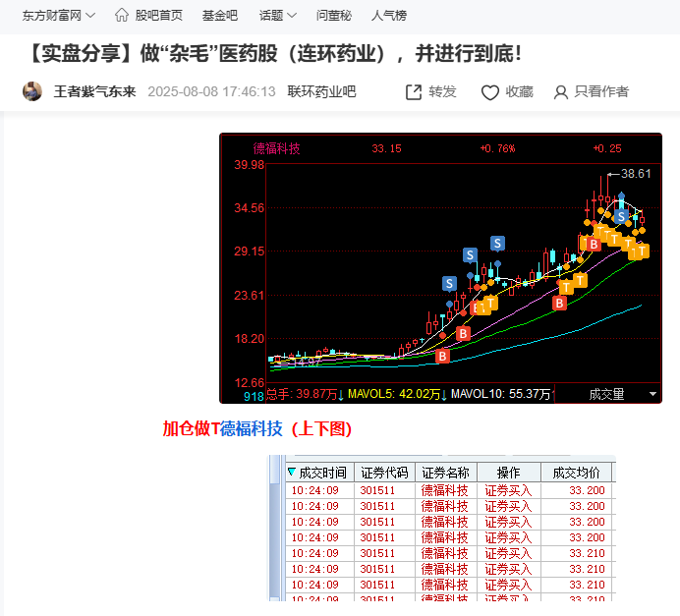Click the 转发 text button
This screenshot has width=680, height=616.
[x=443, y=91]
